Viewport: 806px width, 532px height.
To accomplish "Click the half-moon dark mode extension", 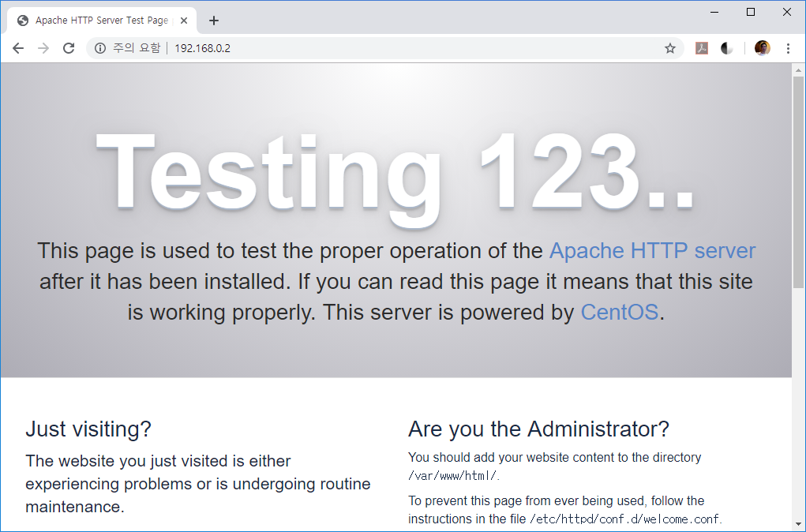I will click(x=727, y=48).
